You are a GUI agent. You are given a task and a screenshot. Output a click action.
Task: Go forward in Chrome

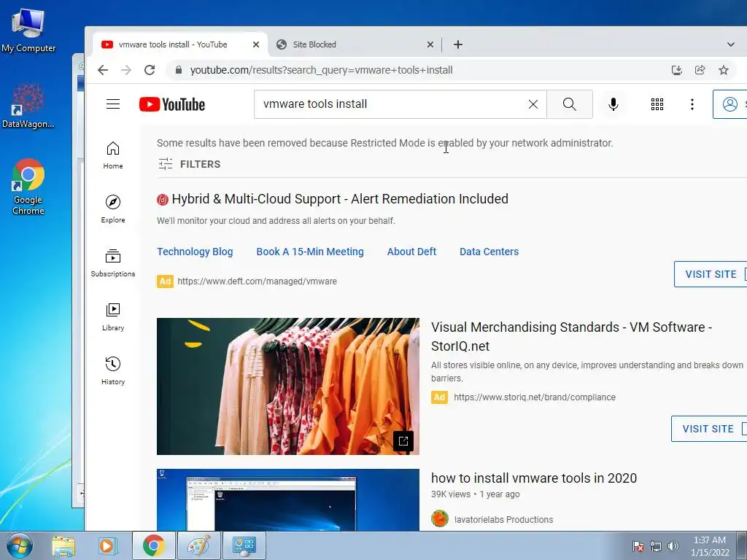click(x=126, y=70)
